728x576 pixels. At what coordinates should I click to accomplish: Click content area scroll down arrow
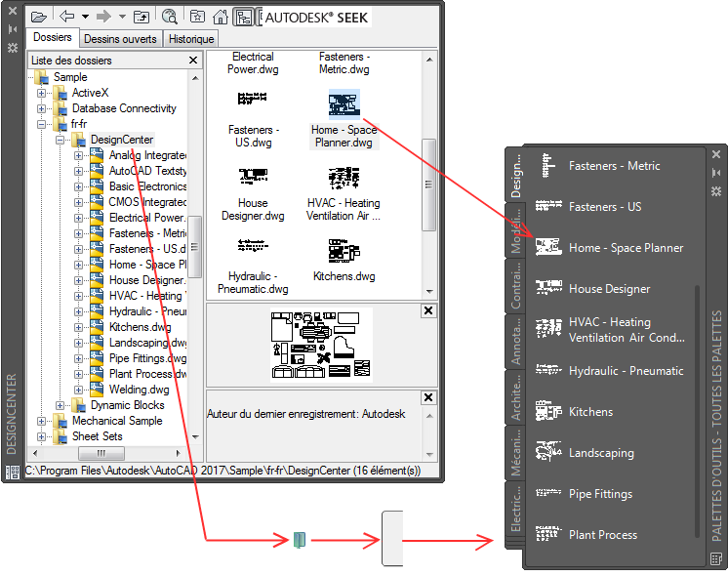click(x=429, y=291)
